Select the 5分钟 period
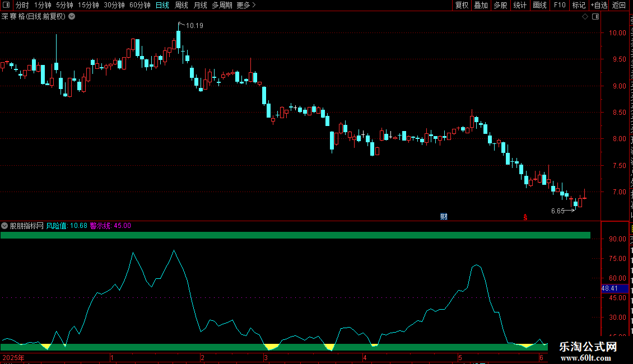The width and height of the screenshot is (633, 364). click(64, 5)
